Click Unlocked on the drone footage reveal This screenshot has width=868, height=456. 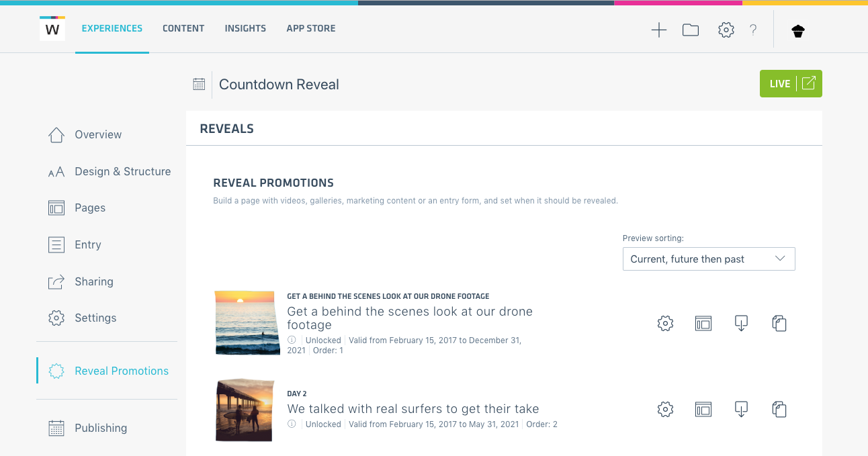[323, 340]
